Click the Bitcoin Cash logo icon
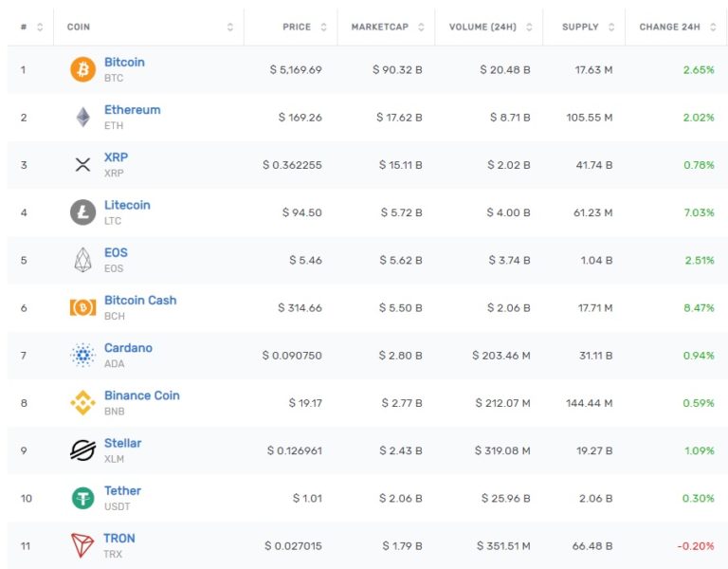The height and width of the screenshot is (569, 728). tap(83, 307)
